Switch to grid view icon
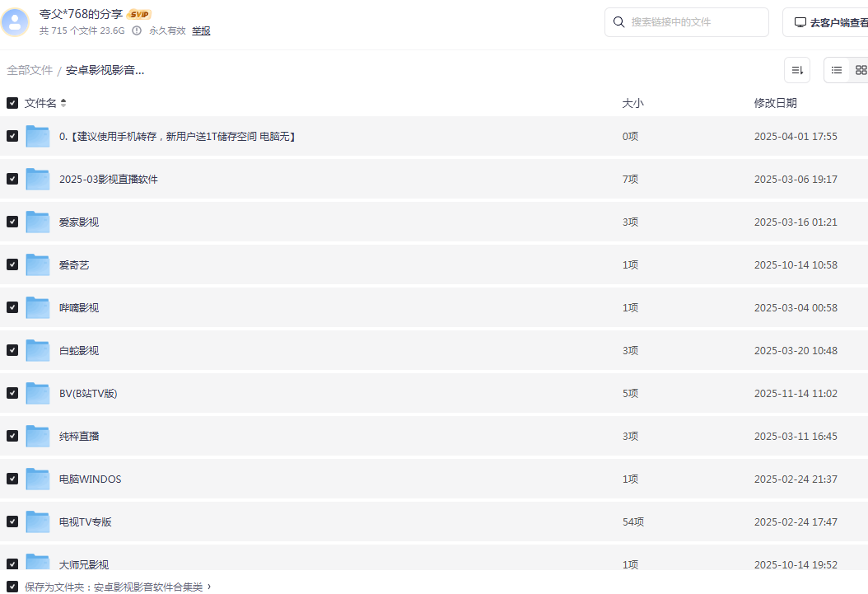 [861, 70]
